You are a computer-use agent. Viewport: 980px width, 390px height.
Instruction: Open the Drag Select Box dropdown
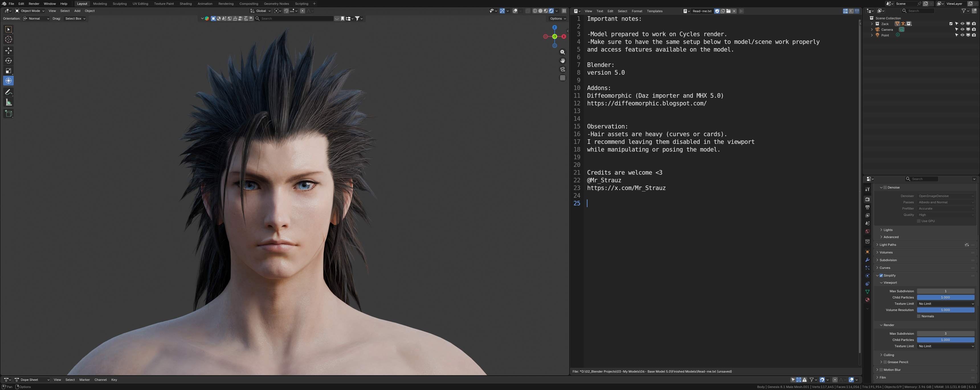(75, 19)
